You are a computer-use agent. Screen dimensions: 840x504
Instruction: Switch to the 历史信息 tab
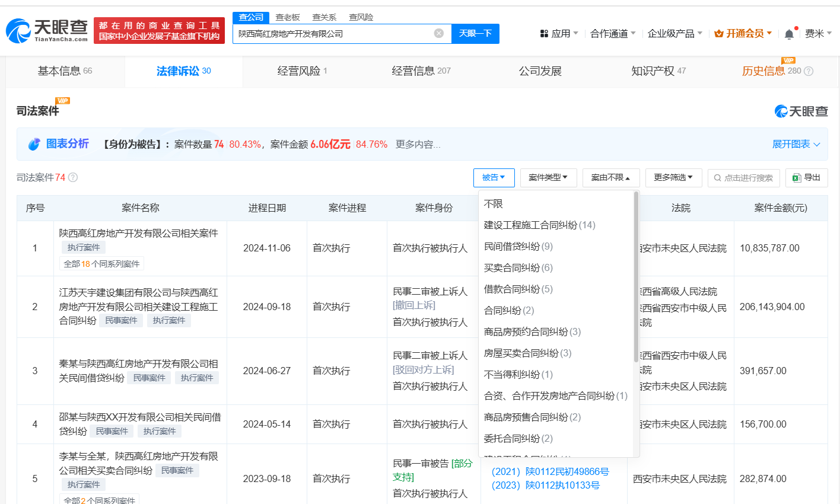click(777, 71)
